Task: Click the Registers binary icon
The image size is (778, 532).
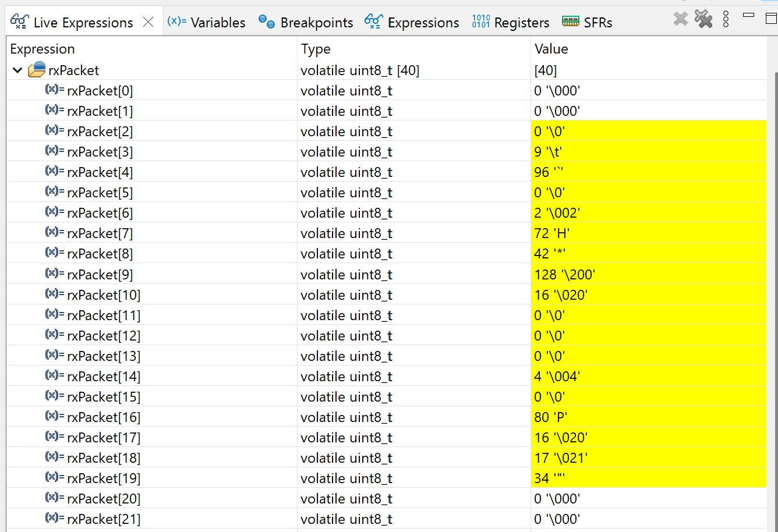Action: (x=480, y=22)
